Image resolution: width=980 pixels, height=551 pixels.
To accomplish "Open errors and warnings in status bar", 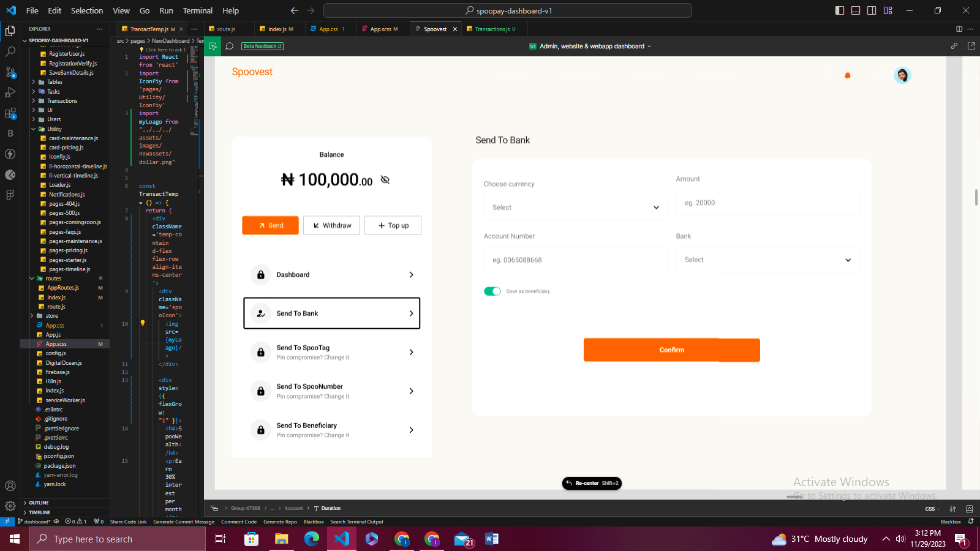I will click(x=77, y=522).
